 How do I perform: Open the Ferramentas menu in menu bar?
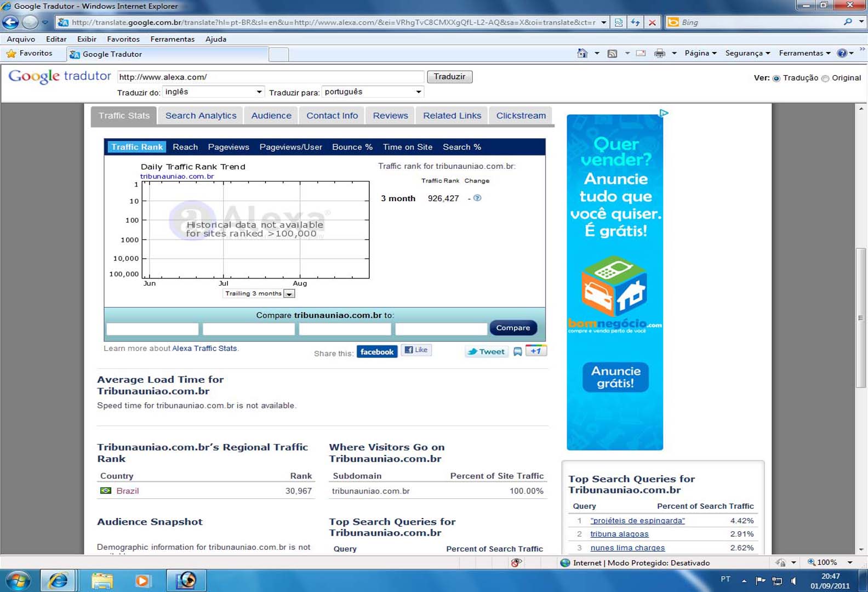coord(172,39)
